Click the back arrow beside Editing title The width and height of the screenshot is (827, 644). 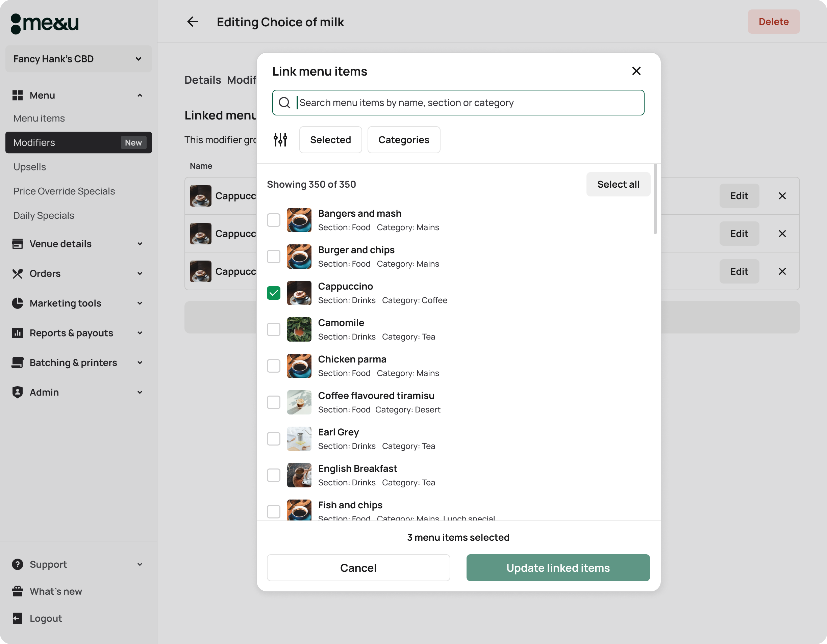coord(193,22)
